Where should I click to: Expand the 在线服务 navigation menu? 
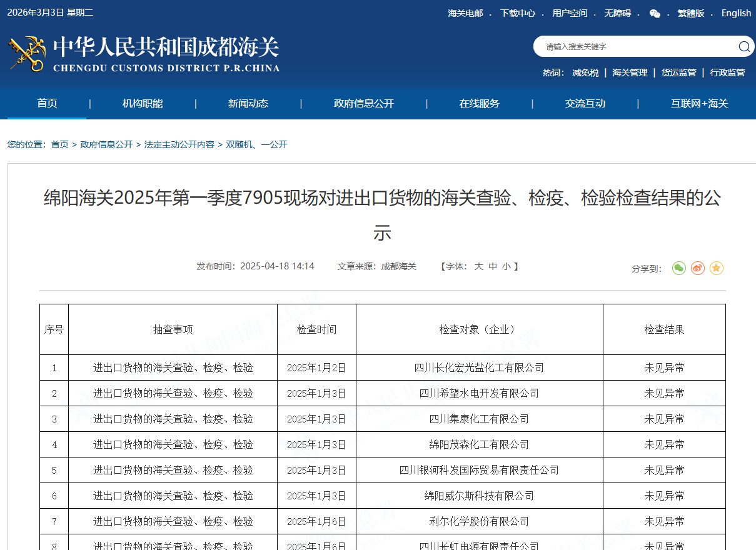(x=480, y=104)
